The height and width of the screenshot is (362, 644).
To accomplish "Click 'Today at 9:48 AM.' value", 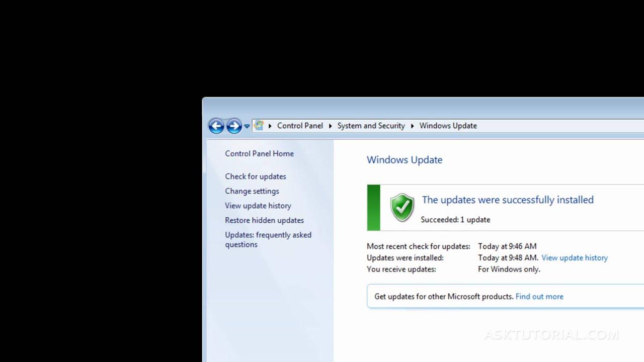I will (508, 257).
